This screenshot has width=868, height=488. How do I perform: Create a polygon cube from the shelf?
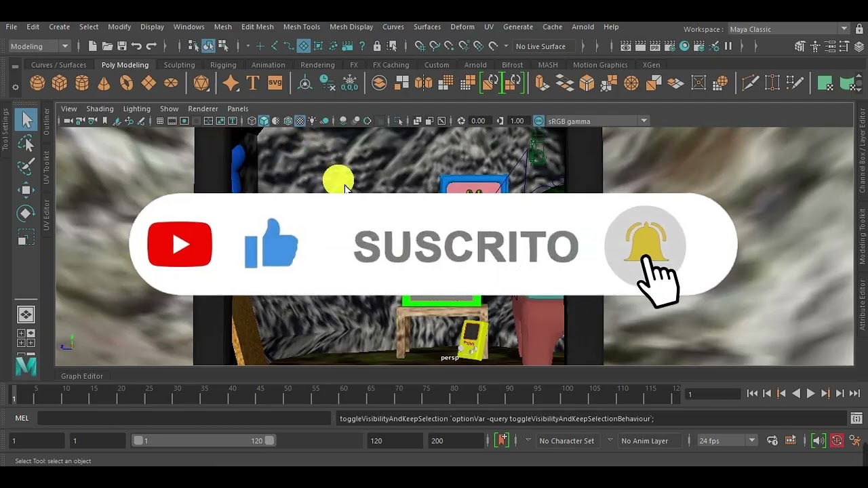coord(60,83)
